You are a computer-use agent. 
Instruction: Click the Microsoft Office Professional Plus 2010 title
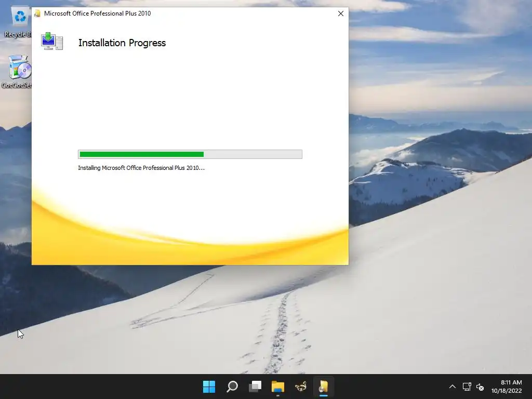97,14
